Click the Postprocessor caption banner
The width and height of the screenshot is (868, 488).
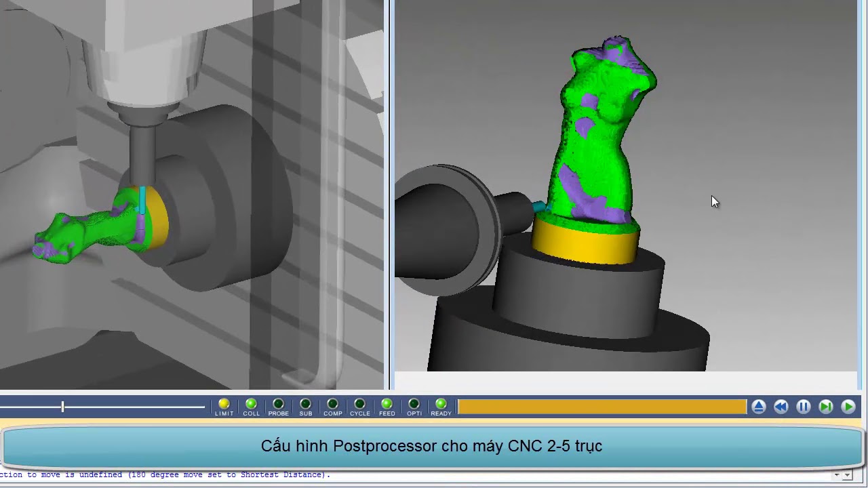click(x=432, y=446)
